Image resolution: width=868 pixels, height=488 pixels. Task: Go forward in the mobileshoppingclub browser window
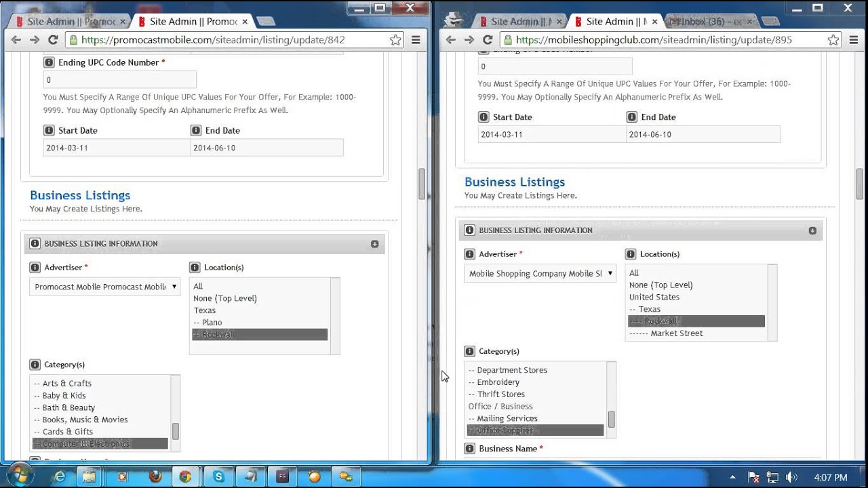point(469,40)
